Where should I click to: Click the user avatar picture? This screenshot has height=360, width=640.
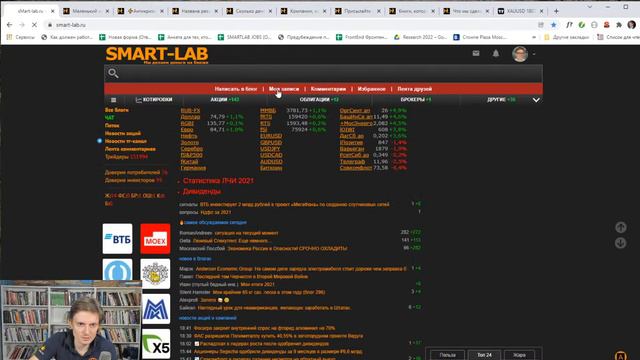point(520,54)
